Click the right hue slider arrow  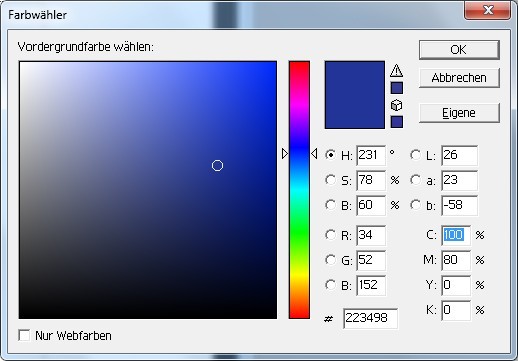314,154
